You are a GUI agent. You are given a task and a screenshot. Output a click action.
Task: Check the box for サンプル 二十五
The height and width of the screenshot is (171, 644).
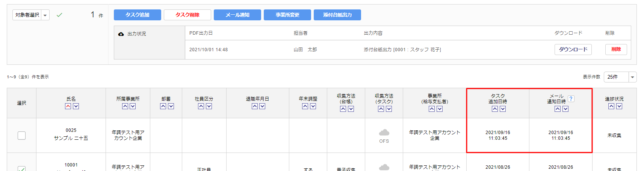click(x=22, y=136)
